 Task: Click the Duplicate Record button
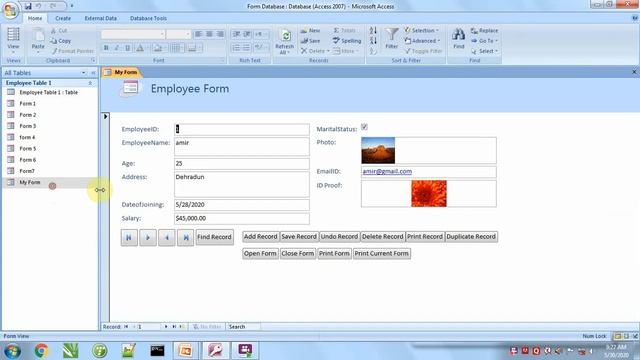pyautogui.click(x=471, y=237)
